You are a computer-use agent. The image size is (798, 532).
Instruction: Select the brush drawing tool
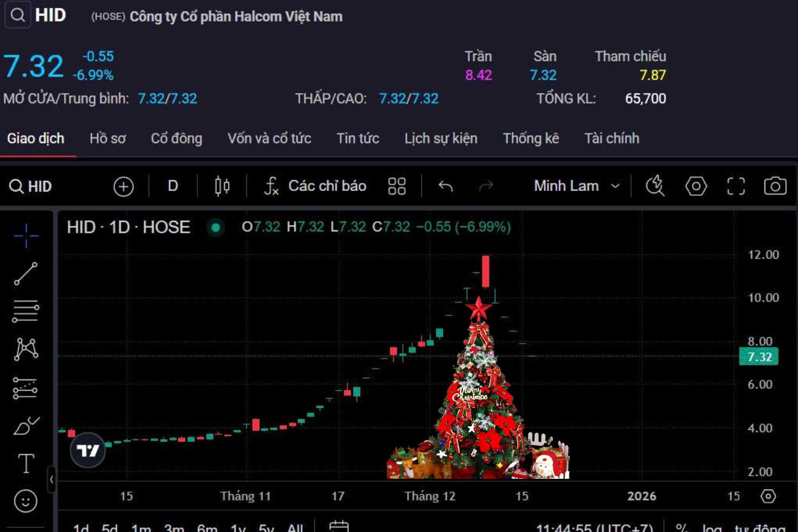pyautogui.click(x=26, y=426)
